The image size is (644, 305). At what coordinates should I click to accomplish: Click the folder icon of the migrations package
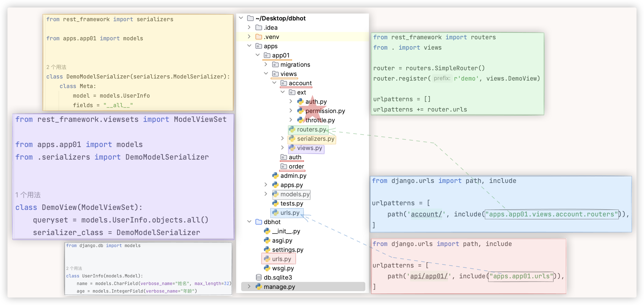pos(275,65)
